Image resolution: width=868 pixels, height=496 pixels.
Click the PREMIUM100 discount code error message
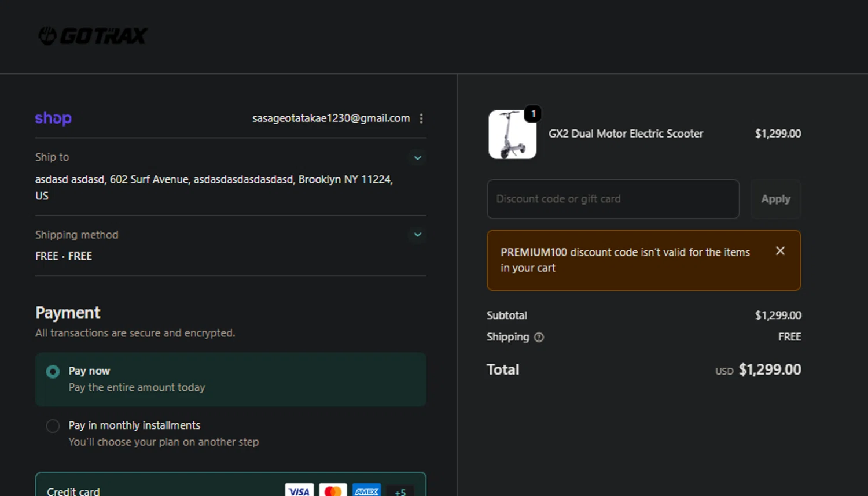coord(626,260)
